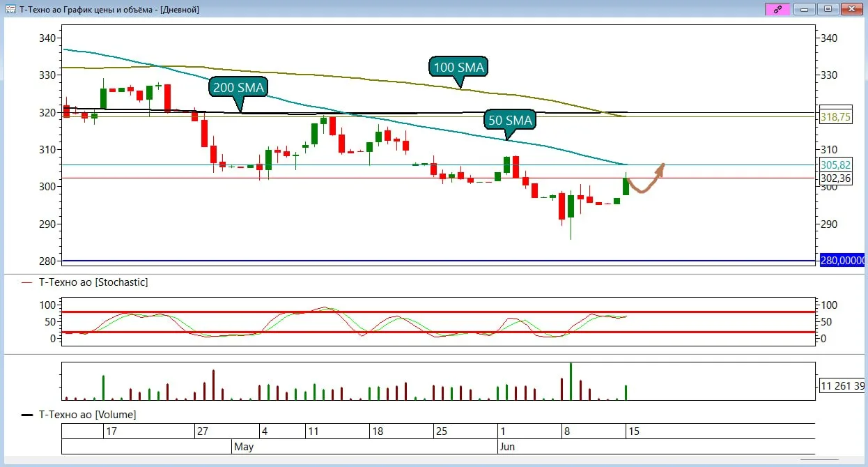The height and width of the screenshot is (467, 868).
Task: Select the Т-Техно ао [Stochastic] legend
Action: tap(85, 282)
